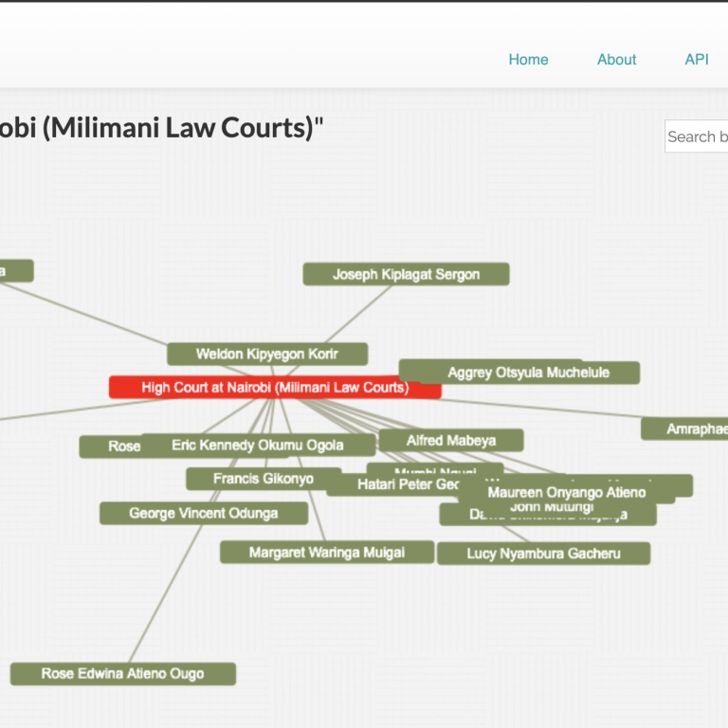
Task: Click the cut-off node at left edge
Action: (14, 271)
